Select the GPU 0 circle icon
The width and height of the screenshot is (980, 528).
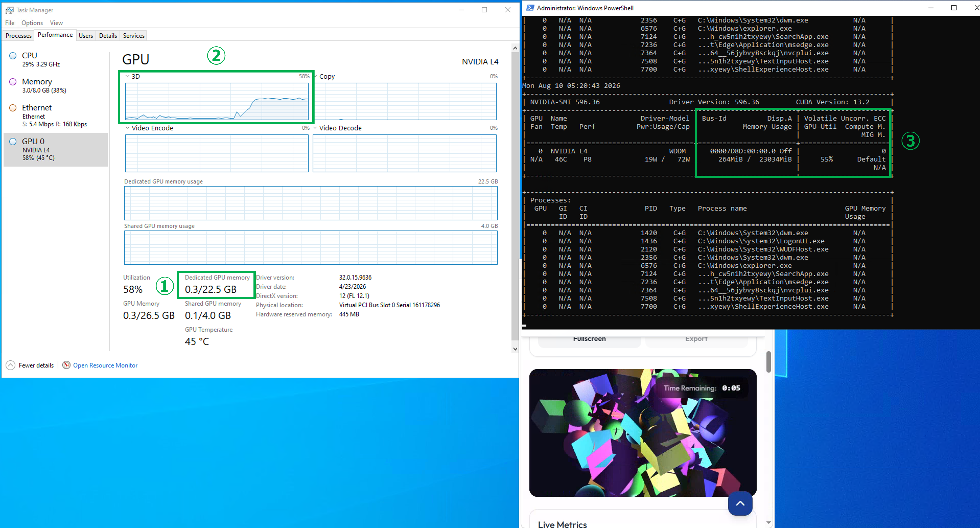coord(13,141)
